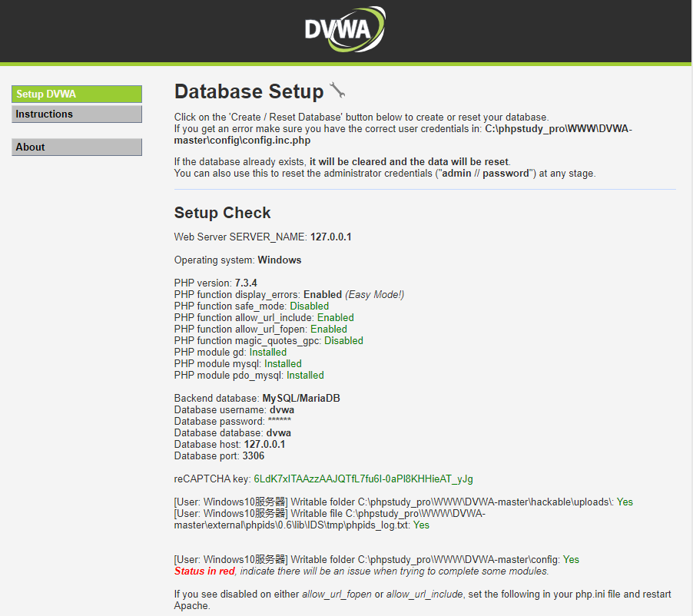Go to the About page
Viewport: 693px width, 616px height.
pyautogui.click(x=77, y=147)
